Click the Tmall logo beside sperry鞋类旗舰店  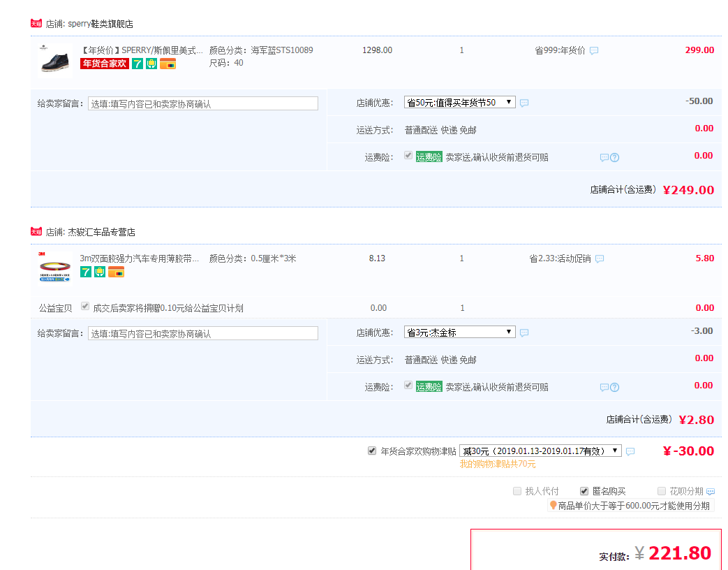click(x=36, y=23)
